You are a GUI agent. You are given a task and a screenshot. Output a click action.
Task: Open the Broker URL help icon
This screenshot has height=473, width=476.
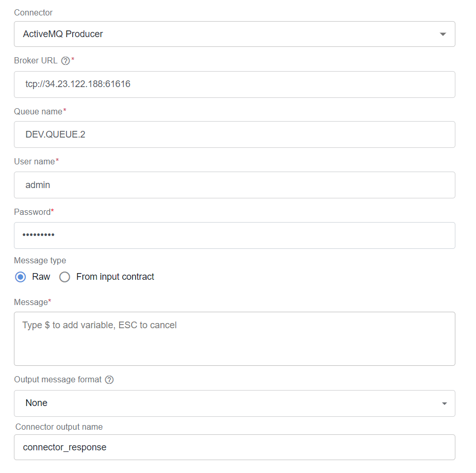pos(65,61)
